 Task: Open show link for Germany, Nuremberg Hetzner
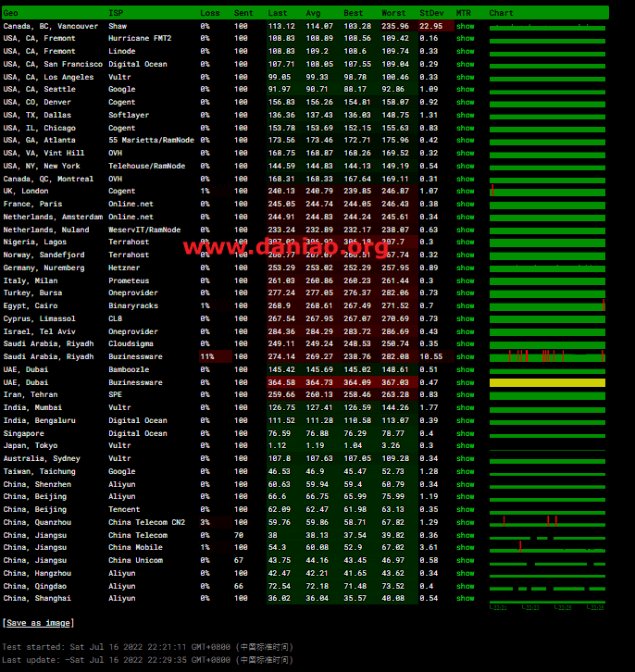[465, 268]
